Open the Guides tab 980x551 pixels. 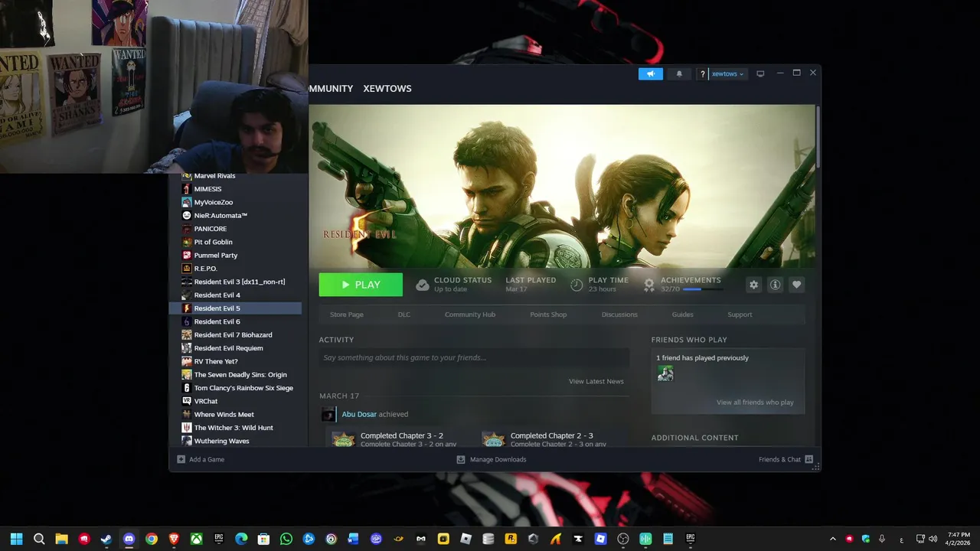tap(683, 315)
